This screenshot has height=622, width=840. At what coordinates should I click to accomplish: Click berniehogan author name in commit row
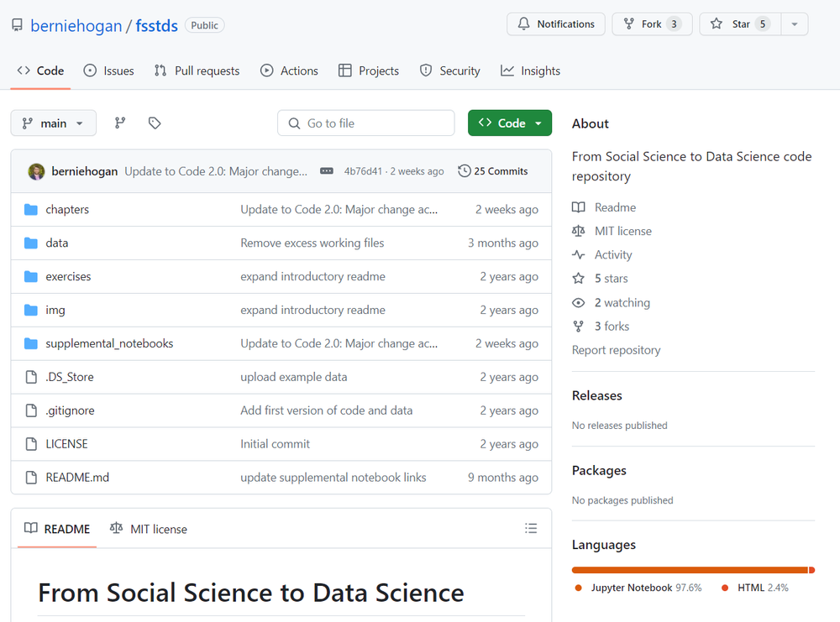85,171
